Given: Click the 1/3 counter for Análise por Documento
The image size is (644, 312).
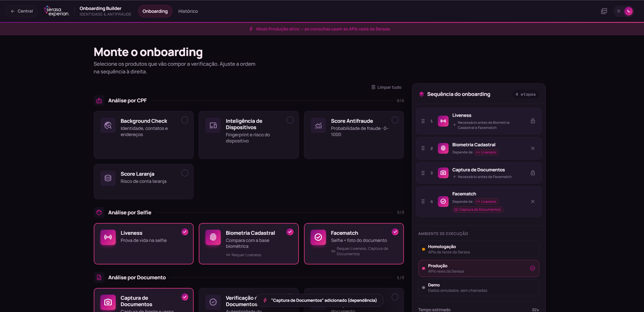Looking at the screenshot, I should tap(400, 277).
